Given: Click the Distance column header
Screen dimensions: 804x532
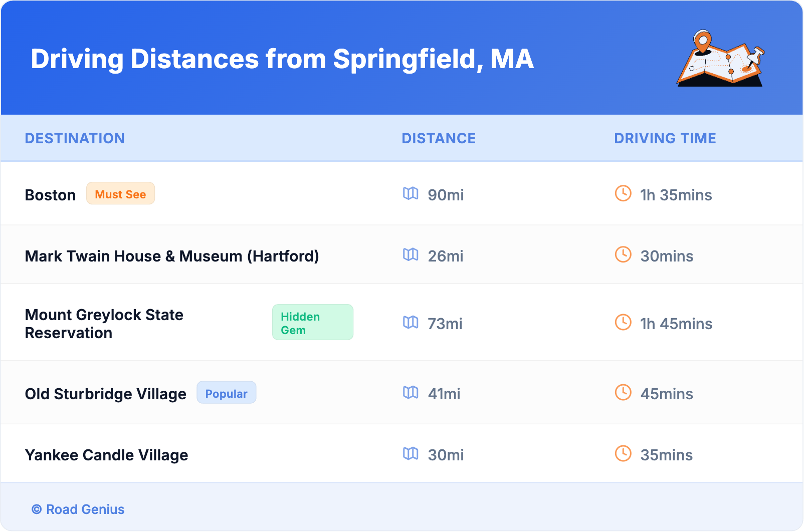Looking at the screenshot, I should pyautogui.click(x=439, y=138).
